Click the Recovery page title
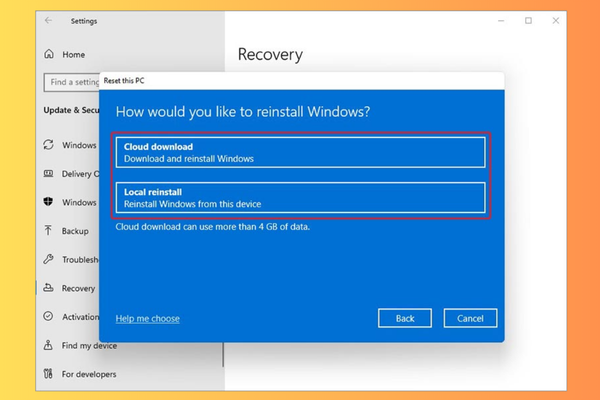 270,54
